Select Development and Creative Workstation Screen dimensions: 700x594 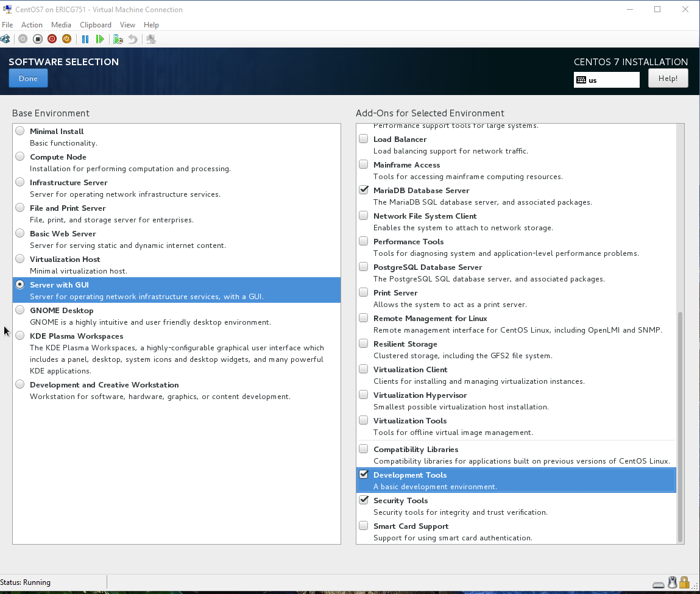(x=20, y=384)
